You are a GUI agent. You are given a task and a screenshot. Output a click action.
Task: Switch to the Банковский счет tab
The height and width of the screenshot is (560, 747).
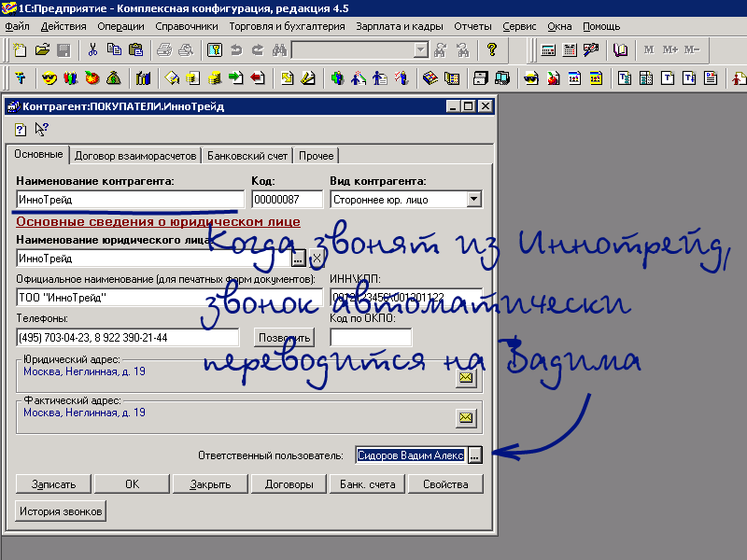click(247, 156)
